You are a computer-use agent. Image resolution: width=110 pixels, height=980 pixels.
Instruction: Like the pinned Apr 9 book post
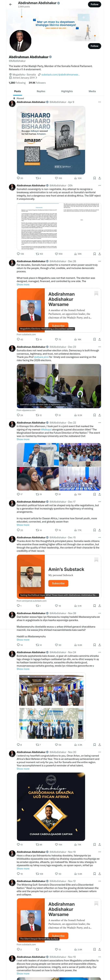(x=56, y=178)
